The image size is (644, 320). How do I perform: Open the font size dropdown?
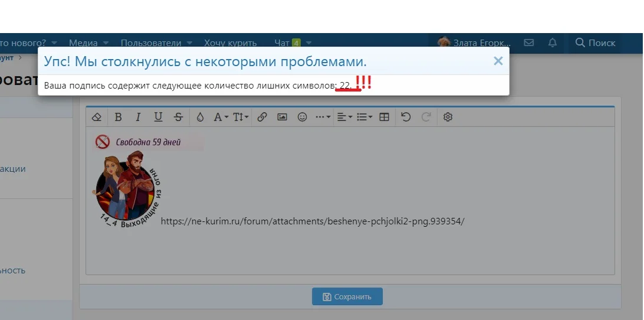(241, 117)
